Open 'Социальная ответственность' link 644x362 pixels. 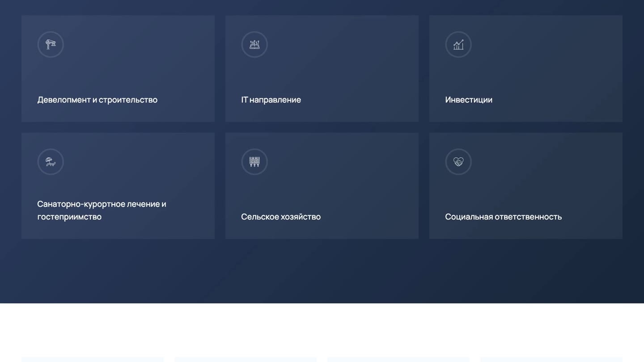point(503,217)
